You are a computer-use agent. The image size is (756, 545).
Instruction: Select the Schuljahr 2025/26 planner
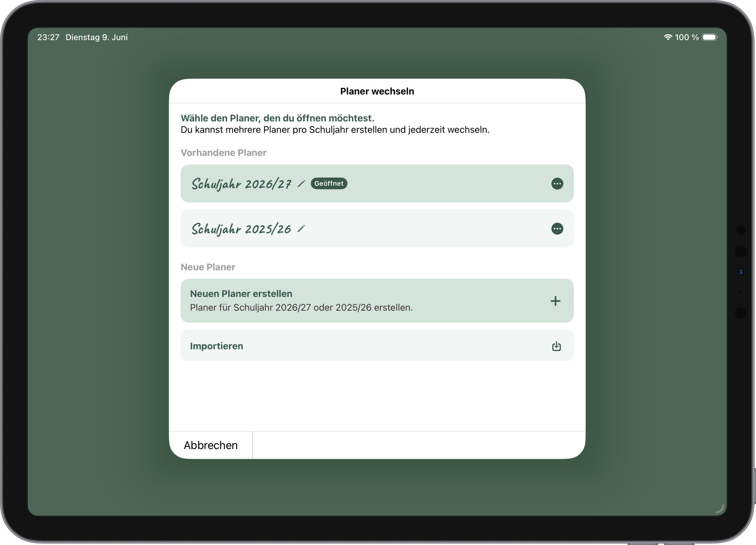tap(377, 229)
